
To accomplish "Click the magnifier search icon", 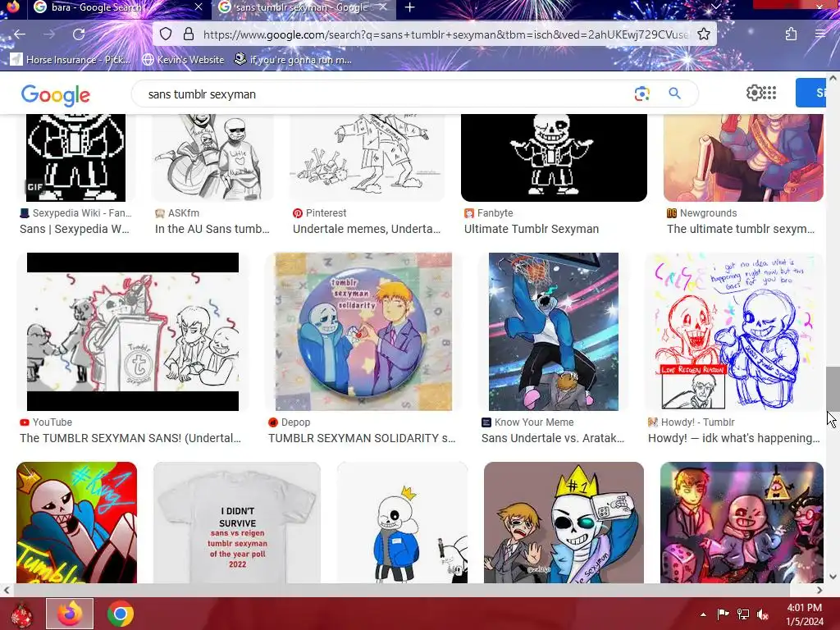I will tap(674, 94).
